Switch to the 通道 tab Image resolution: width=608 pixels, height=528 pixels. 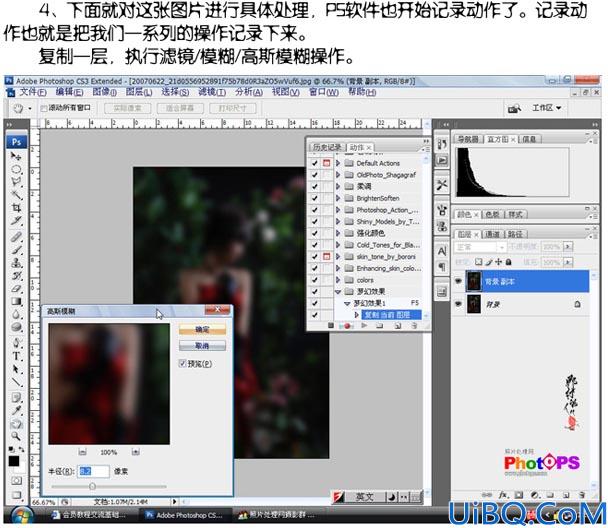(x=492, y=234)
